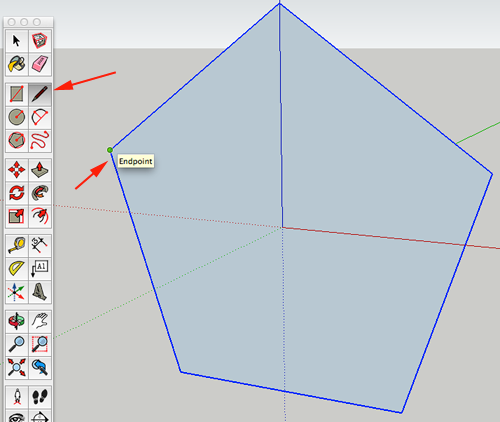This screenshot has height=422, width=500.
Task: Choose the Circle tool
Action: [17, 117]
